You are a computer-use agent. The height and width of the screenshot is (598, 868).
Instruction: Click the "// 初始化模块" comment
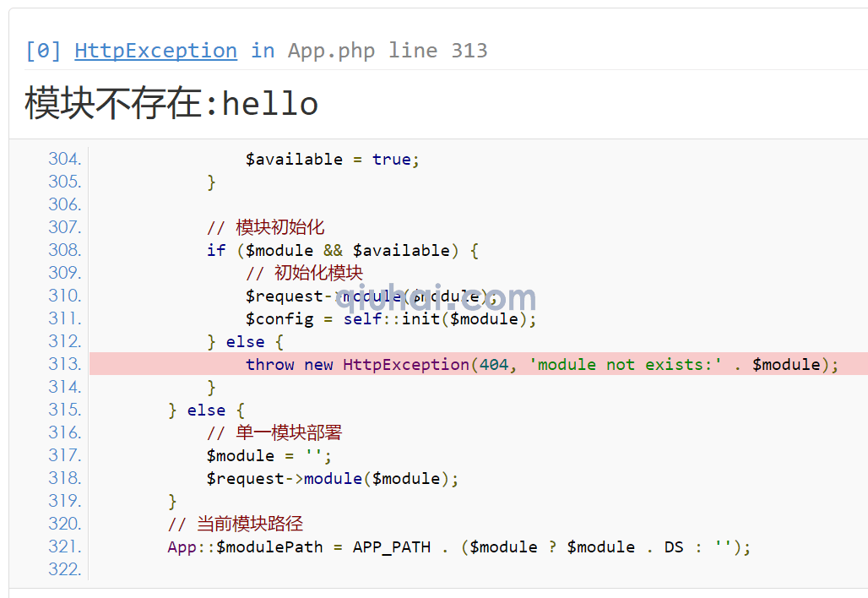click(x=304, y=273)
